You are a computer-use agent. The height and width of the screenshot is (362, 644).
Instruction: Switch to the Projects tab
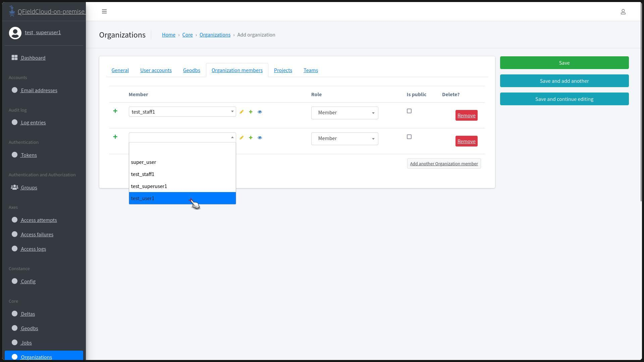pyautogui.click(x=283, y=70)
